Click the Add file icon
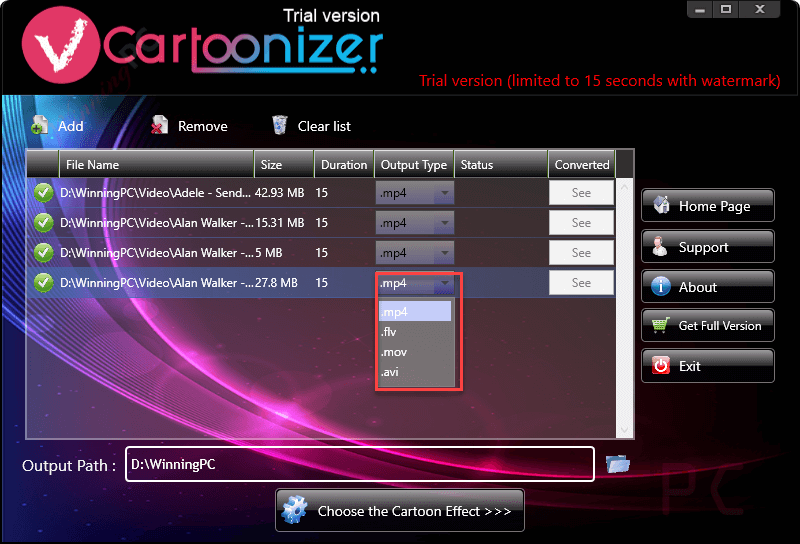 click(x=39, y=126)
